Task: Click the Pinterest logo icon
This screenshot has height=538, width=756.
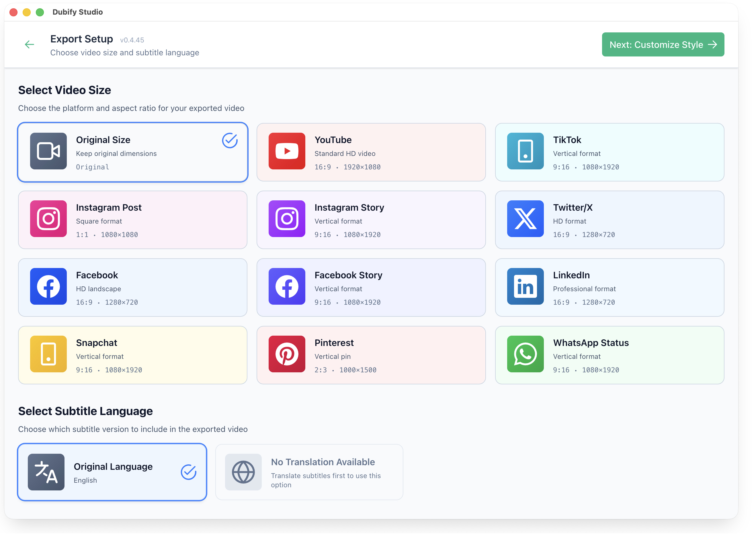Action: coord(287,354)
